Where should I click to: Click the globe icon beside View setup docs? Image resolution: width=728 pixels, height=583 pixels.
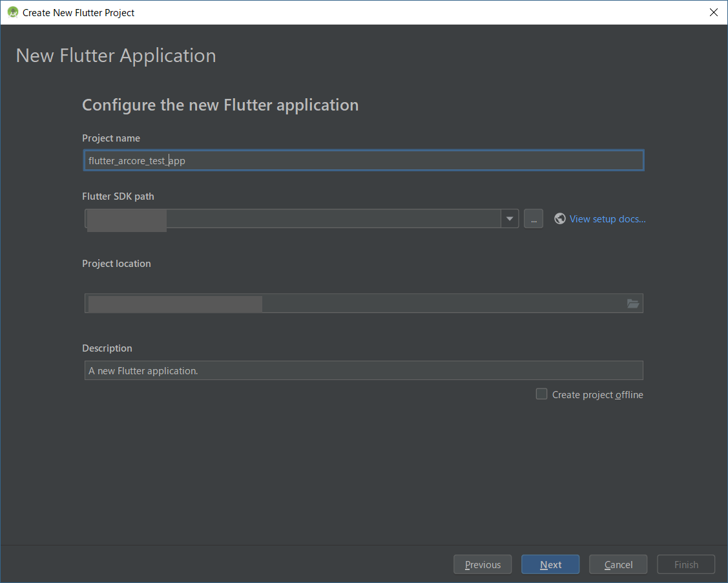pos(560,218)
